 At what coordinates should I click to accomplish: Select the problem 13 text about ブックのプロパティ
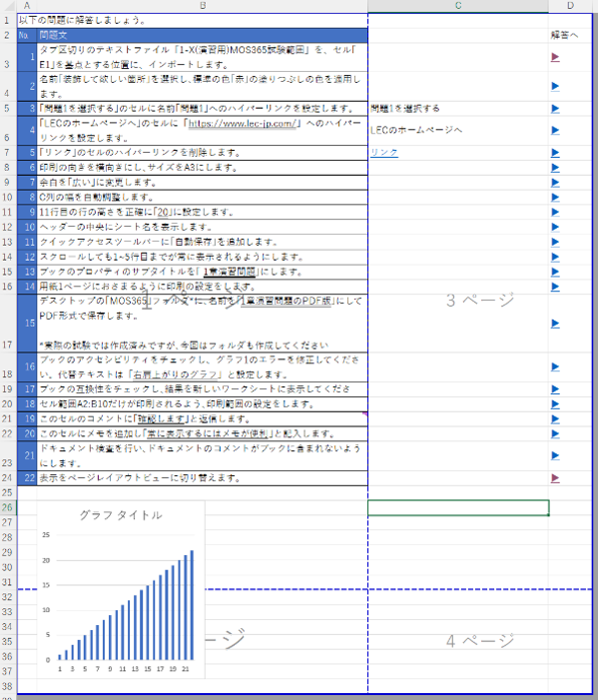tap(202, 272)
